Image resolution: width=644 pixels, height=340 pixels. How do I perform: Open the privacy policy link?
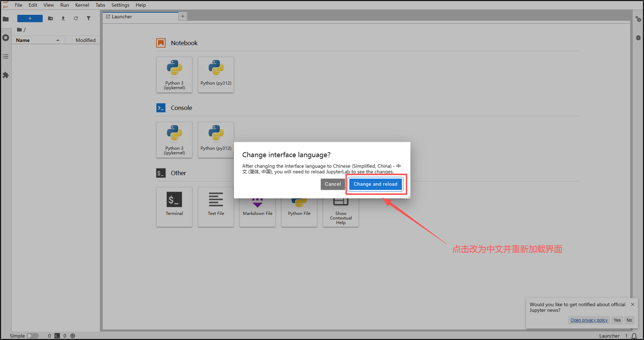(589, 320)
